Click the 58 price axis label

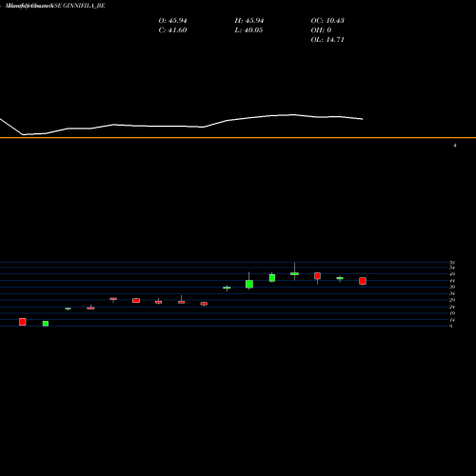452,263
